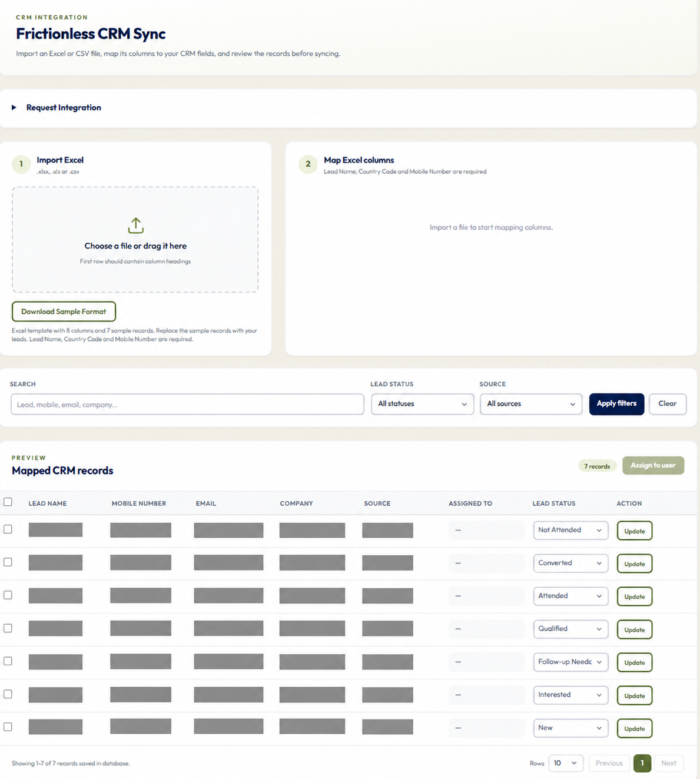Tick the select-all checkbox in table header
Image resolution: width=700 pixels, height=779 pixels.
point(8,502)
